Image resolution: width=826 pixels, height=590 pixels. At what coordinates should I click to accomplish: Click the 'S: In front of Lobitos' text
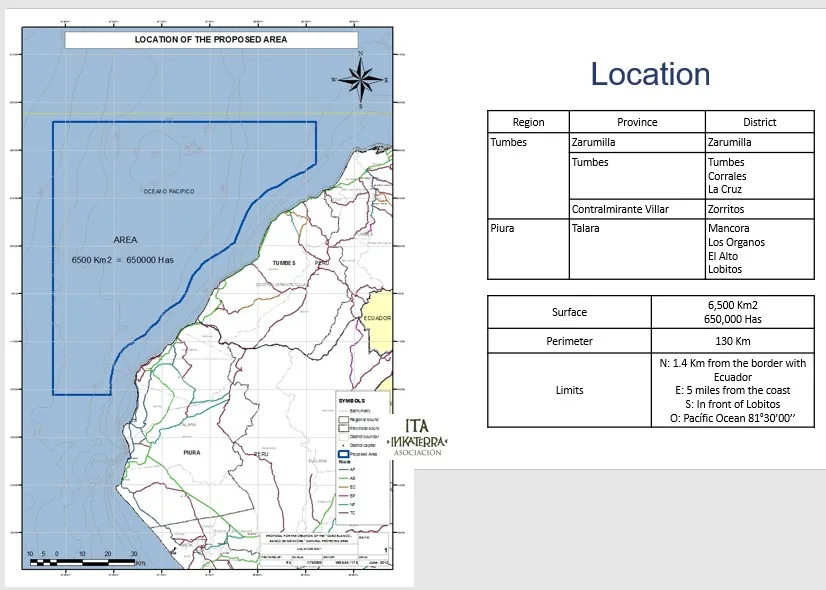(x=733, y=404)
